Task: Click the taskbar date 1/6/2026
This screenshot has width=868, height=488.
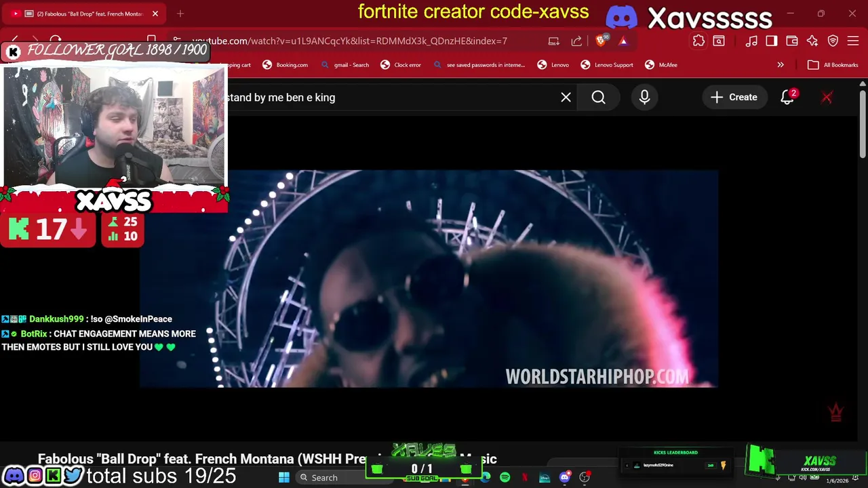Action: (x=837, y=481)
